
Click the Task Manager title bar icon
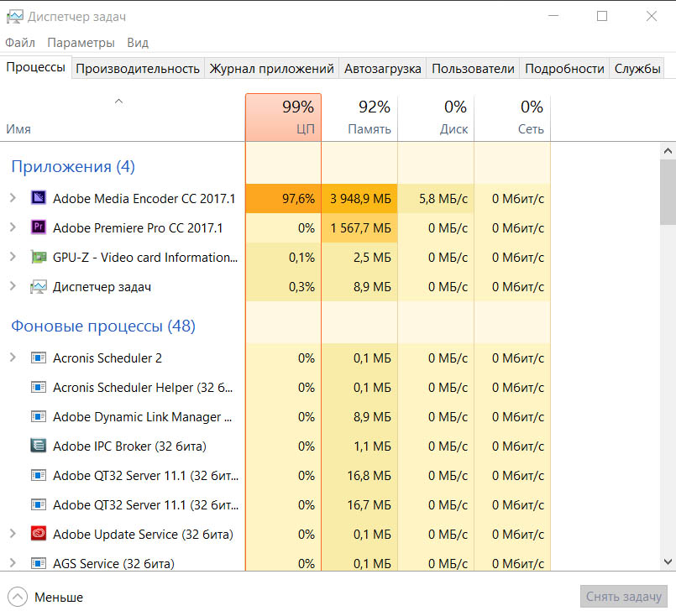pos(14,17)
